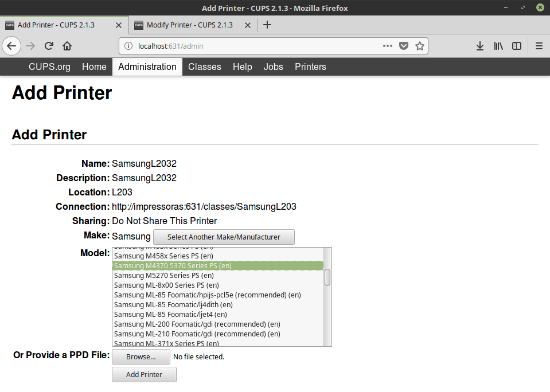Select Samsung ML-210 Foomatic/gdi model

tap(217, 334)
